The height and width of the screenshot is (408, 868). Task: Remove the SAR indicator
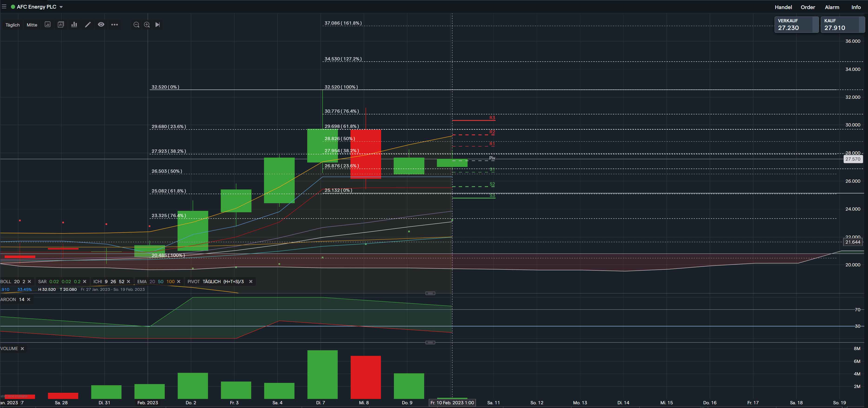click(x=85, y=282)
